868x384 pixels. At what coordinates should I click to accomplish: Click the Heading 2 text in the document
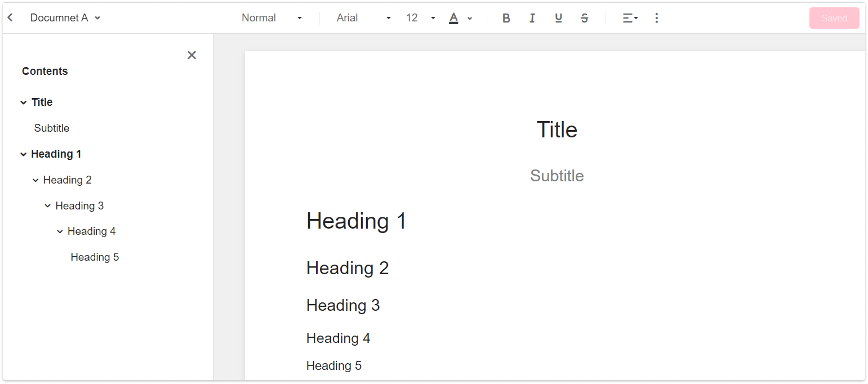pos(348,269)
